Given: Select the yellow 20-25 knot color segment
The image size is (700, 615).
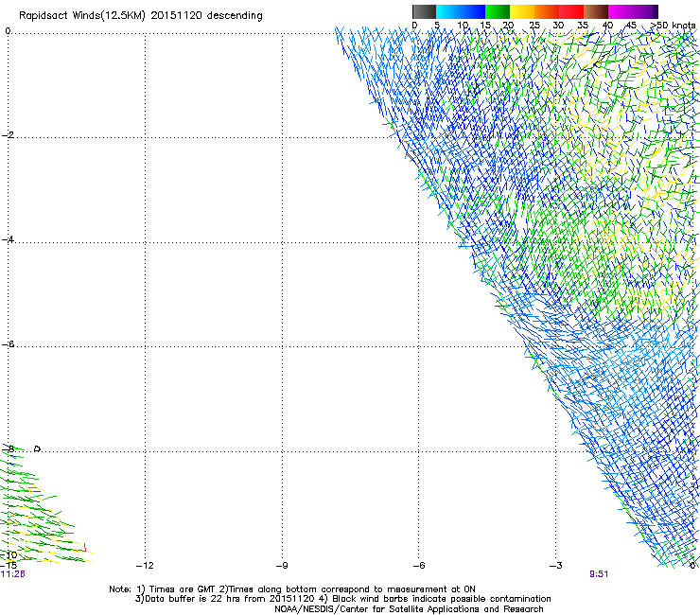Looking at the screenshot, I should click(x=522, y=11).
